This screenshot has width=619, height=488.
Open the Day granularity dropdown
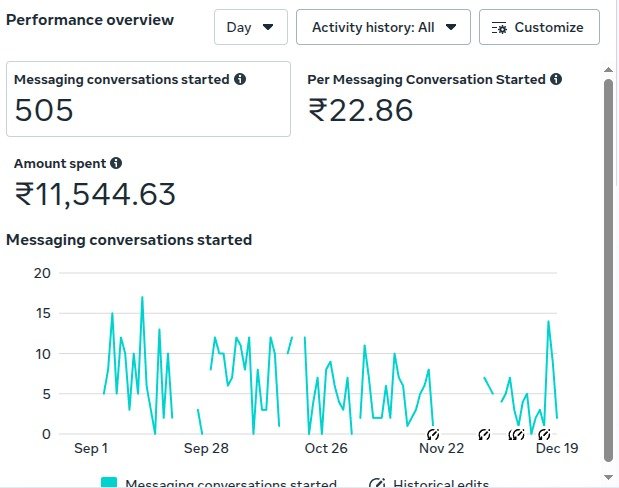(251, 27)
